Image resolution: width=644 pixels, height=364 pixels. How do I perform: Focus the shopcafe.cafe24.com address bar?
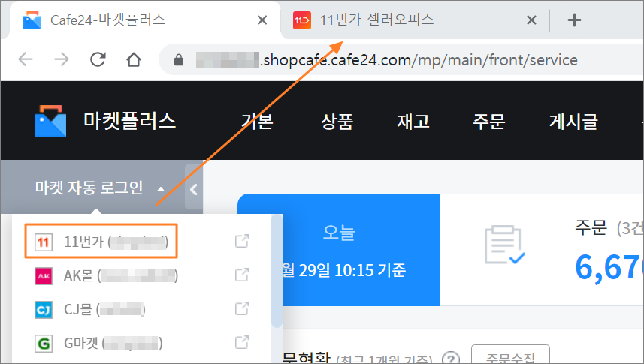click(402, 60)
